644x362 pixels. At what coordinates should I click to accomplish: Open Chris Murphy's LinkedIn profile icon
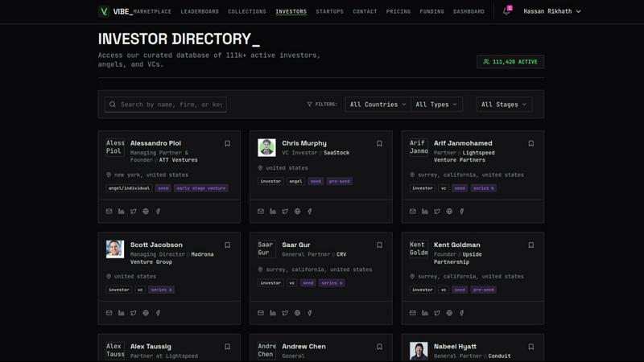click(273, 212)
